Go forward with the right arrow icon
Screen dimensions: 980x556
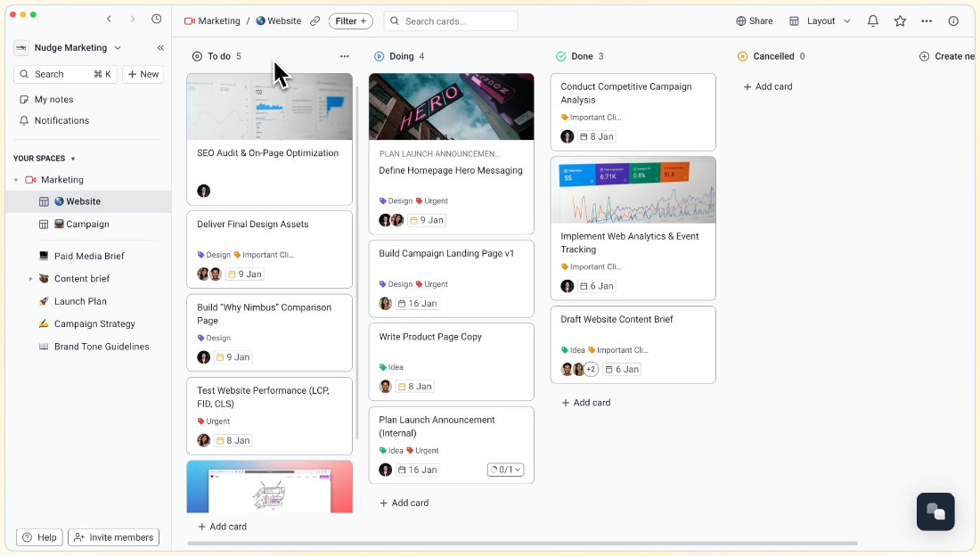[133, 19]
